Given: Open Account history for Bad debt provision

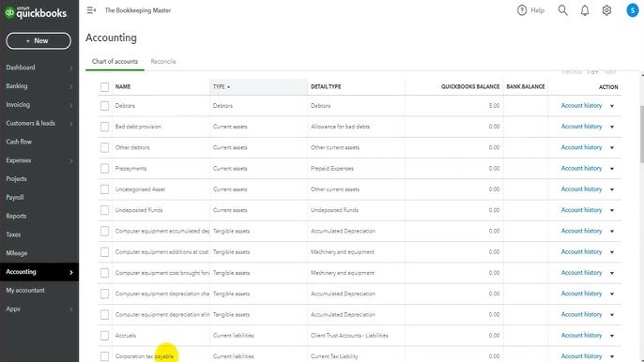Looking at the screenshot, I should click(581, 127).
